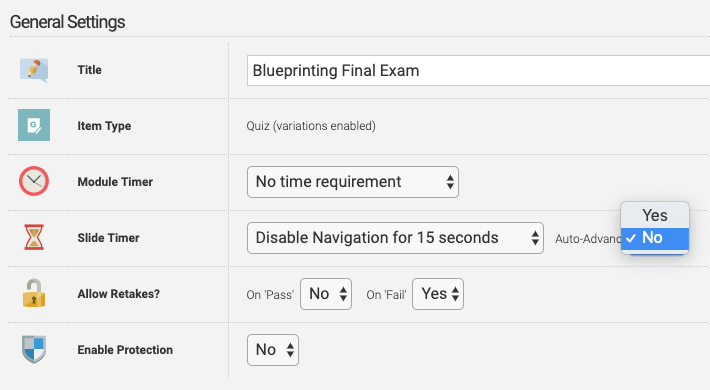710x390 pixels.
Task: Choose No in the Auto-Advance list
Action: [x=655, y=238]
